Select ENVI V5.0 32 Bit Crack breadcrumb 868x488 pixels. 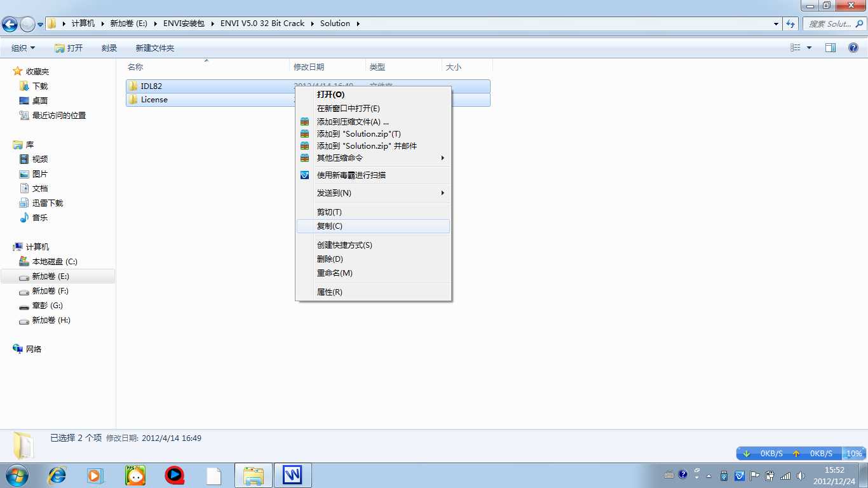(262, 24)
